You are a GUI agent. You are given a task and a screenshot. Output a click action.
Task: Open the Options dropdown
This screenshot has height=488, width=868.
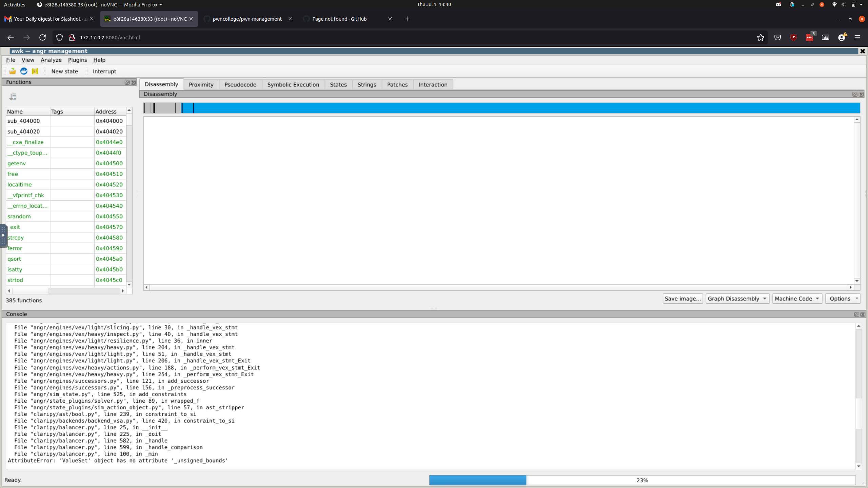[x=843, y=299]
